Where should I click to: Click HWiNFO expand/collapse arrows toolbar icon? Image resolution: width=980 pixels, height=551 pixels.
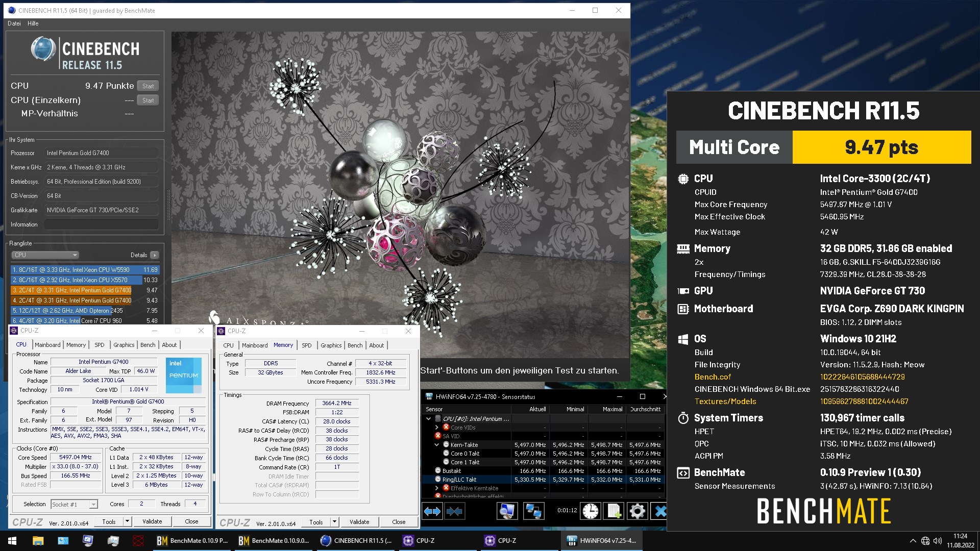tap(432, 511)
